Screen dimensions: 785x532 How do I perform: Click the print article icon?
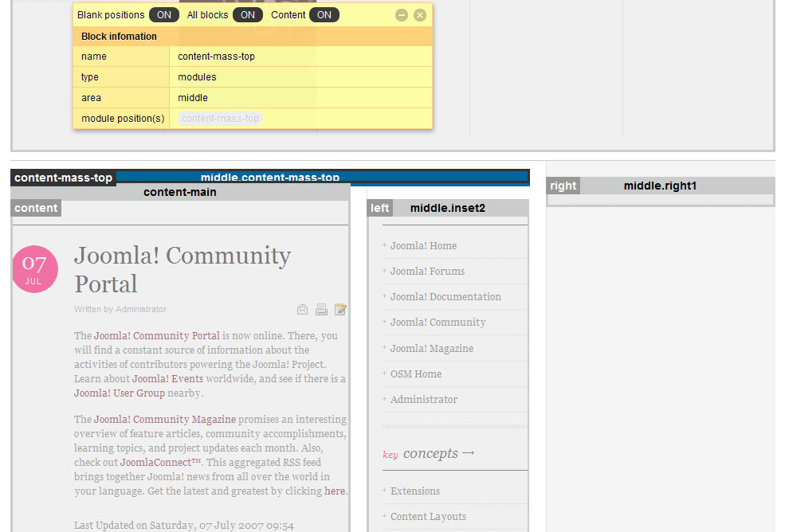tap(321, 309)
